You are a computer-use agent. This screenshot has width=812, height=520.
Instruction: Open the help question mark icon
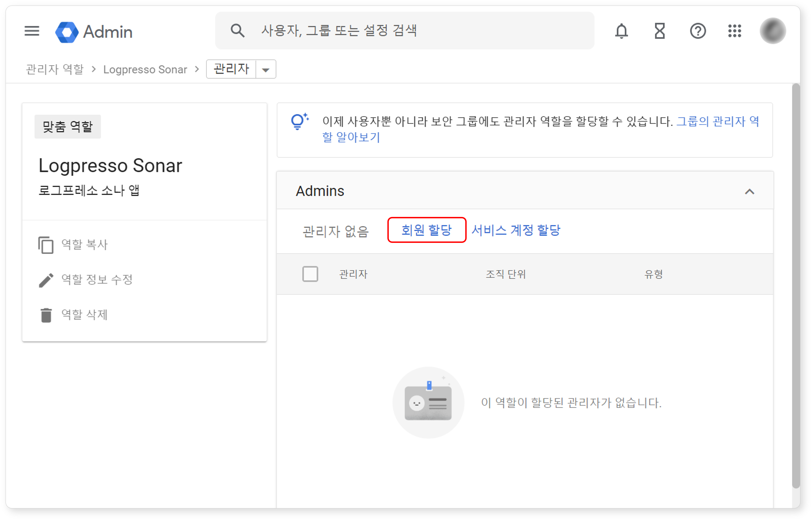tap(698, 31)
